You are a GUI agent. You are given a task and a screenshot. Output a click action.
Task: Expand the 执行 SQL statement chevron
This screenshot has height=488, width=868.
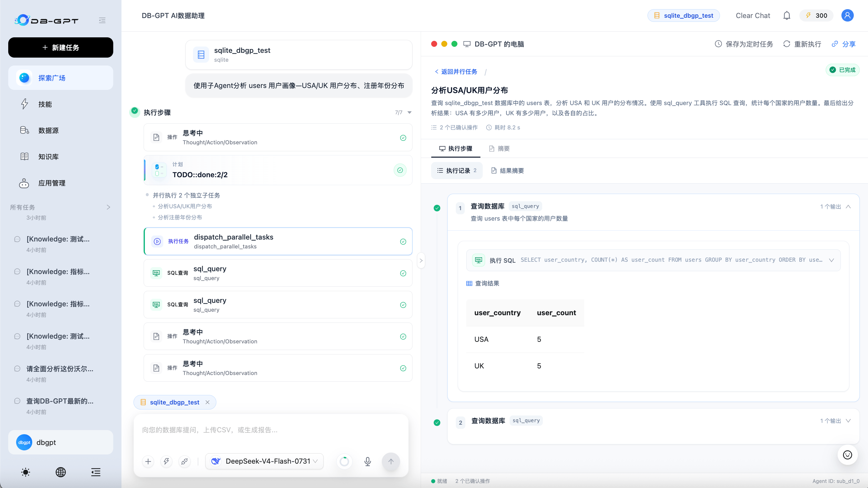(x=831, y=260)
